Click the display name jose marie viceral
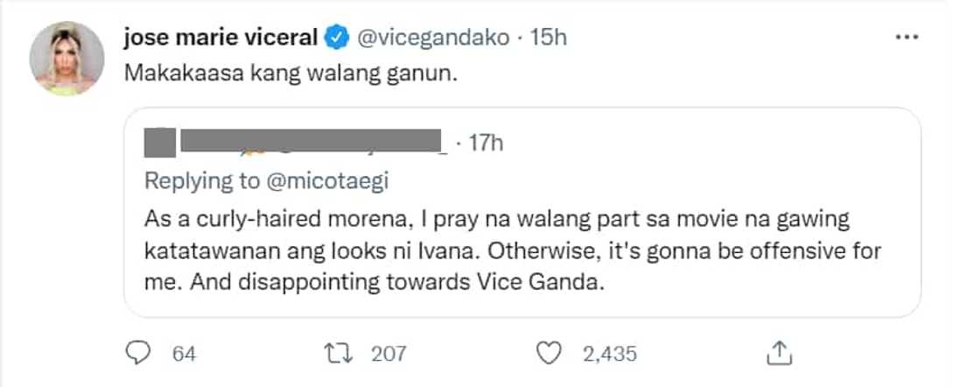 (222, 38)
